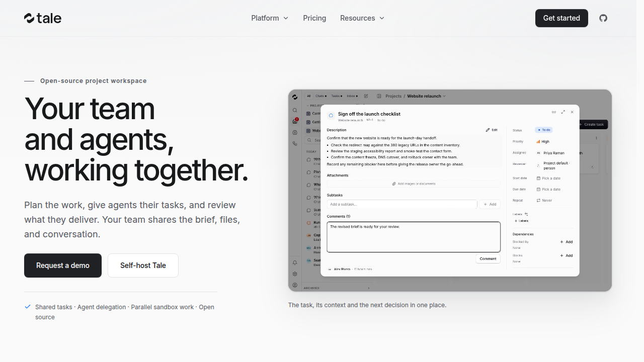644x362 pixels.
Task: Click into the comment text box
Action: (414, 237)
